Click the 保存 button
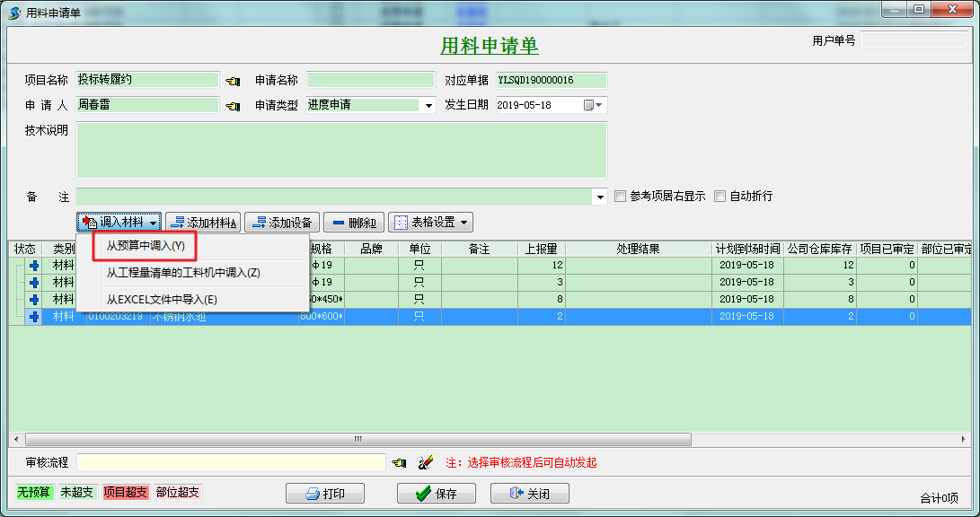The width and height of the screenshot is (980, 517). 437,492
